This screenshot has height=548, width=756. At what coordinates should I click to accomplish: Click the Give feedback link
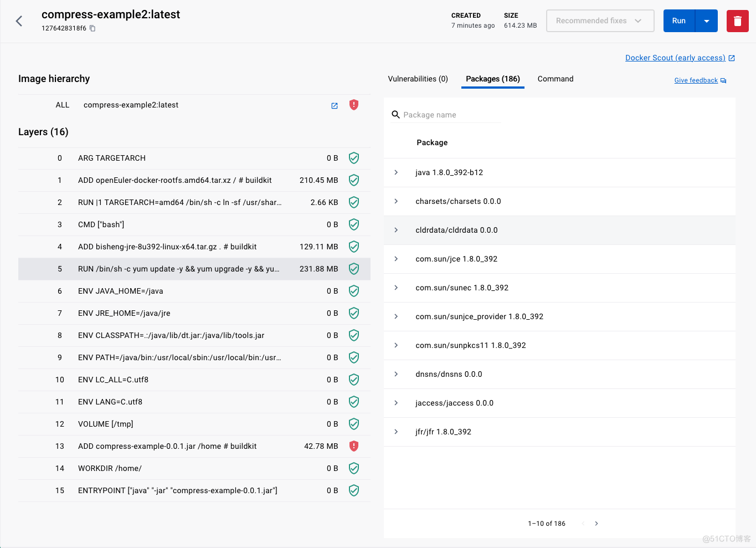tap(696, 80)
